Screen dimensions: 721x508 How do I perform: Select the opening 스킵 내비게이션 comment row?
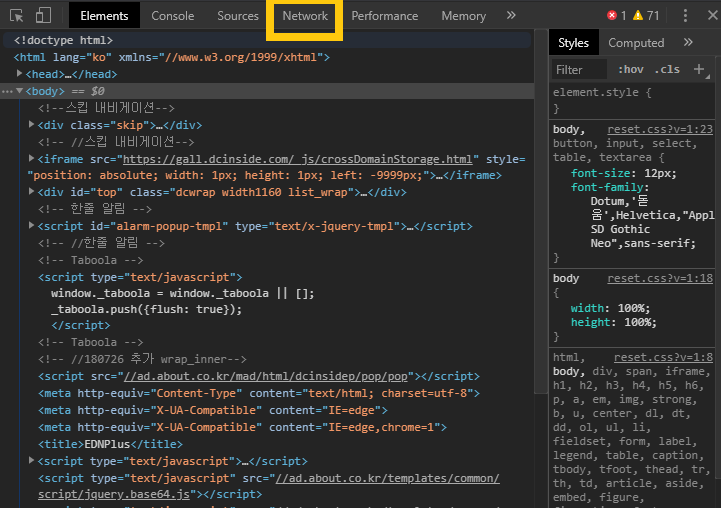(106, 108)
